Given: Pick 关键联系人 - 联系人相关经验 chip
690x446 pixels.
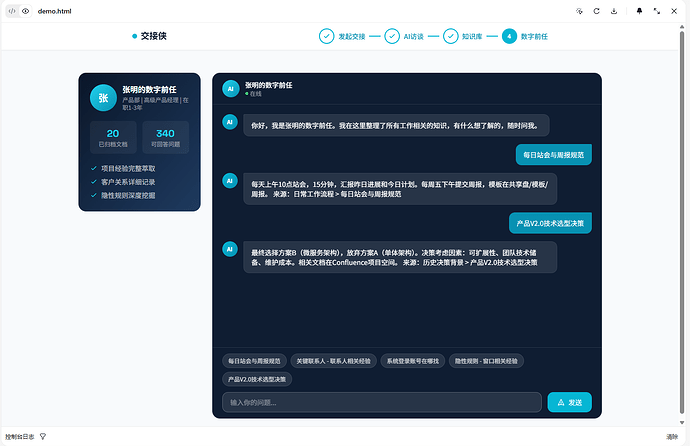Looking at the screenshot, I should click(334, 361).
